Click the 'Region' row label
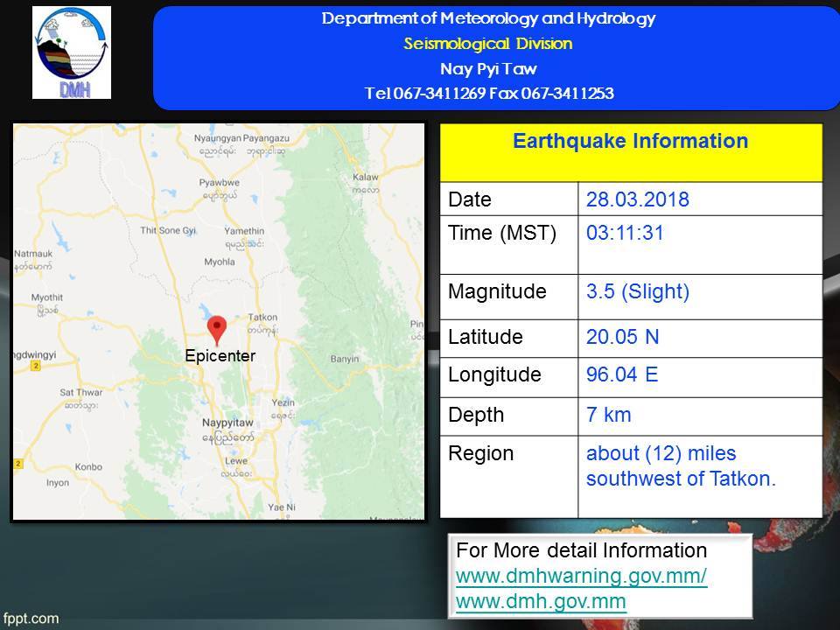 click(x=481, y=454)
